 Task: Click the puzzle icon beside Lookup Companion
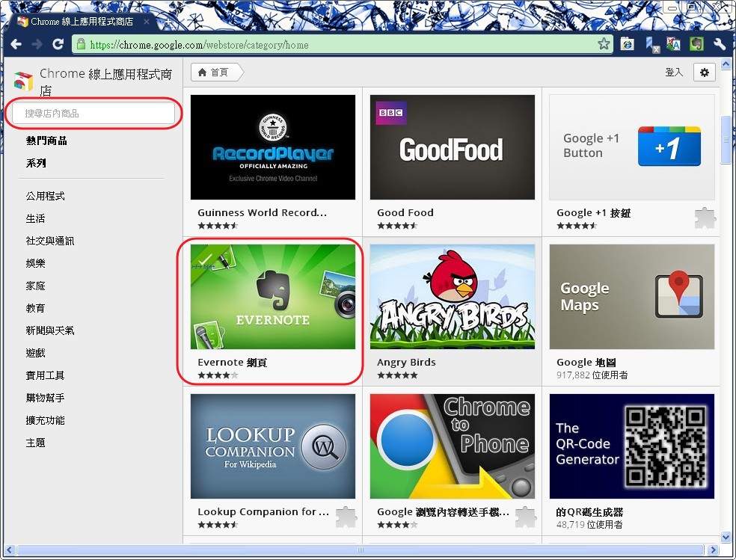[346, 517]
